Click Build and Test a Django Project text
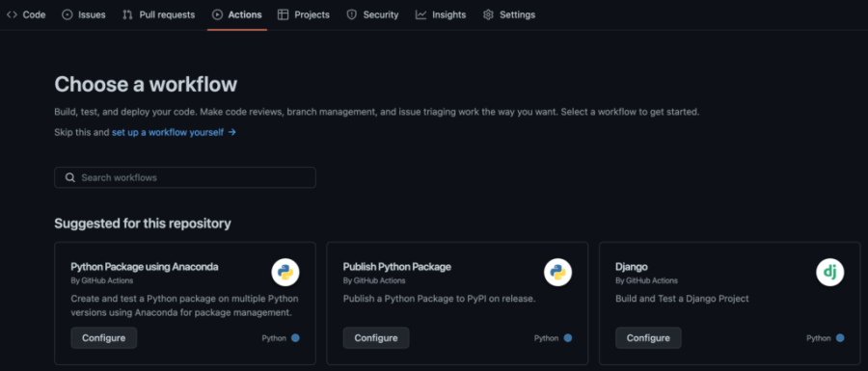This screenshot has height=371, width=868. 682,299
